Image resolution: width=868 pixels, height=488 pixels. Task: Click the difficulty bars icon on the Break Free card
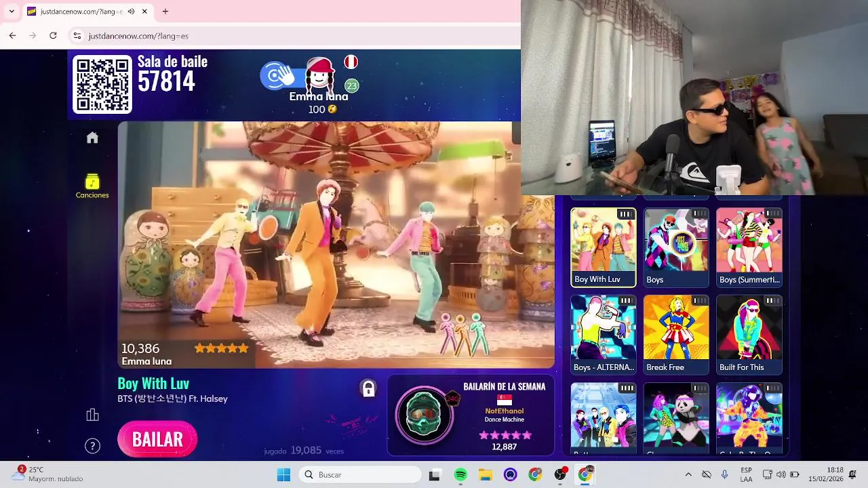(x=698, y=301)
